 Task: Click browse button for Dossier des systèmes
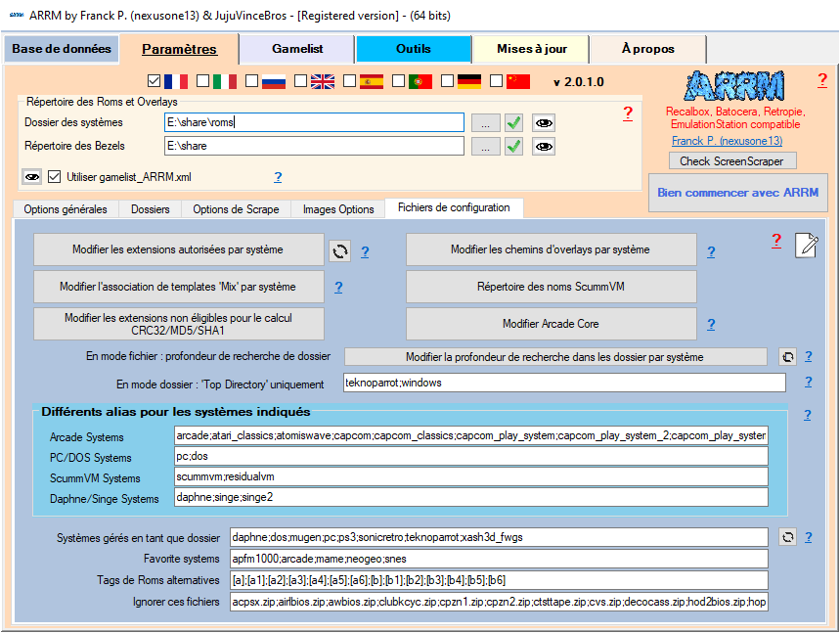click(484, 122)
